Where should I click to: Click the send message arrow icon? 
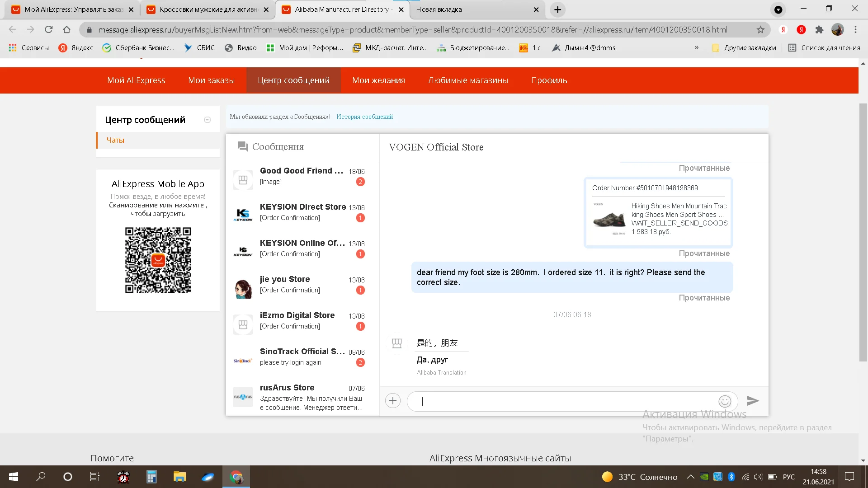coord(753,401)
